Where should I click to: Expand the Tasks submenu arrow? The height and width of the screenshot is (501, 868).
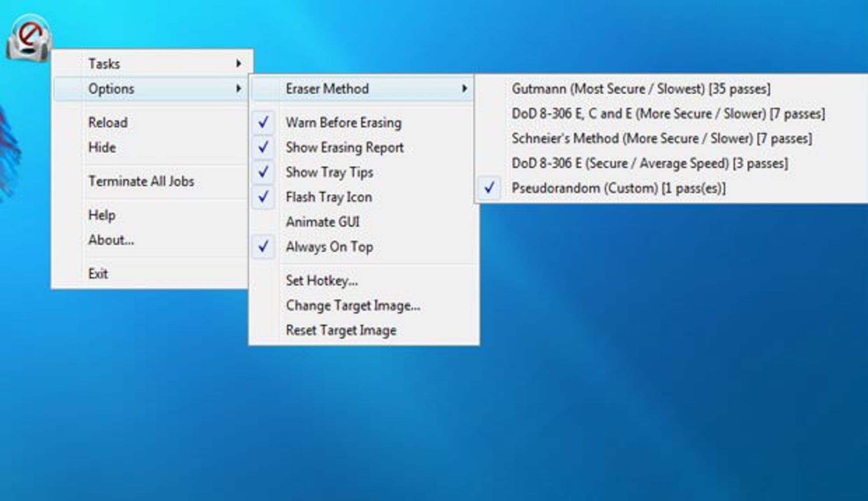tap(238, 63)
